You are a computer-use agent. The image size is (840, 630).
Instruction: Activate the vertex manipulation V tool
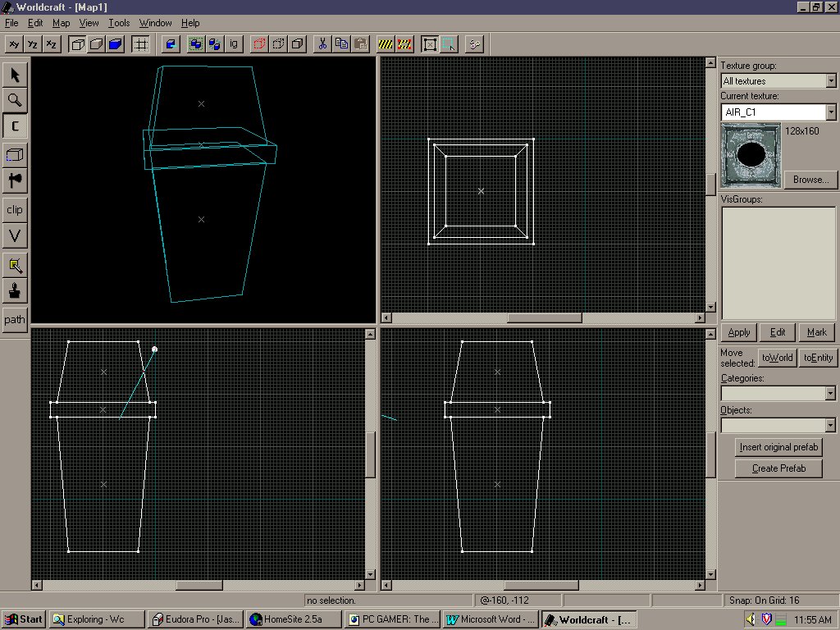[15, 235]
